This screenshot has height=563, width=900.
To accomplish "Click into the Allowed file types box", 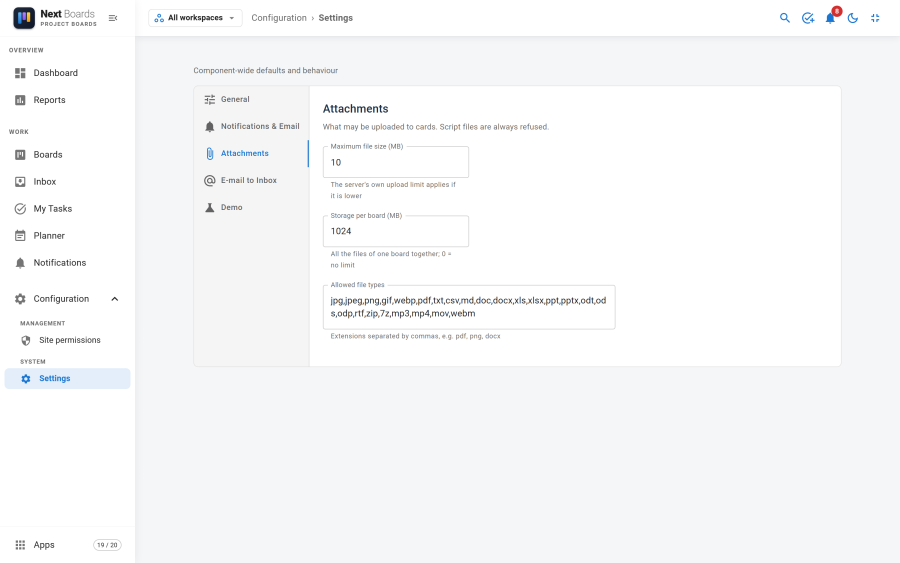I will point(469,307).
